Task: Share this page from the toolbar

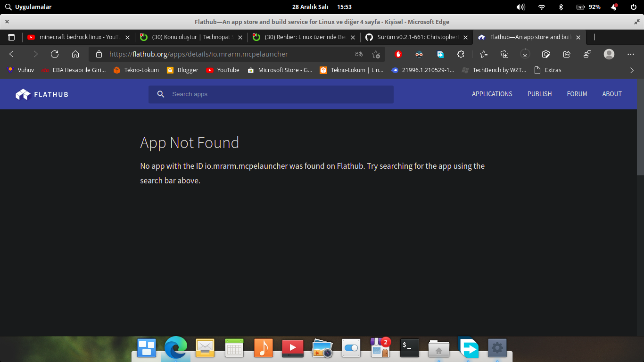Action: coord(567,54)
